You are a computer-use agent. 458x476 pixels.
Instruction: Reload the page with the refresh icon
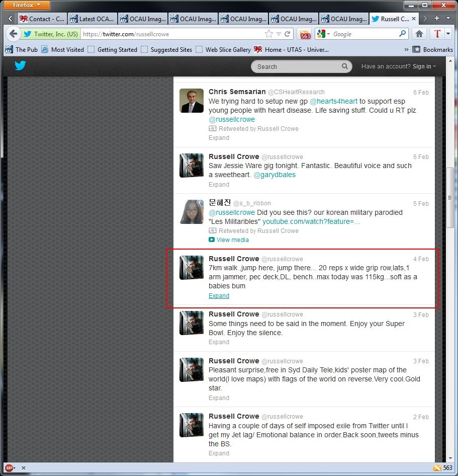288,34
